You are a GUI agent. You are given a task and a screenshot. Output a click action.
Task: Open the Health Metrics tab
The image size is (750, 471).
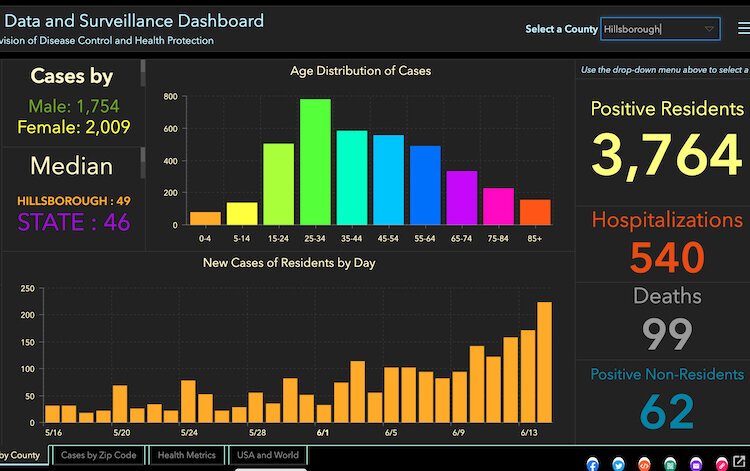[187, 455]
